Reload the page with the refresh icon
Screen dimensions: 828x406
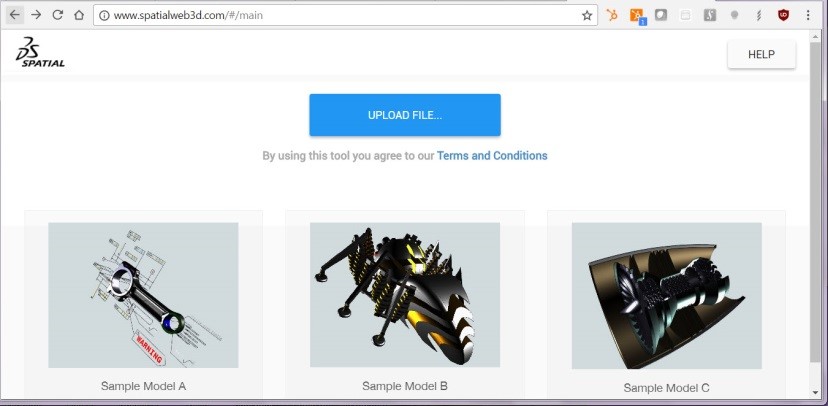pyautogui.click(x=57, y=15)
